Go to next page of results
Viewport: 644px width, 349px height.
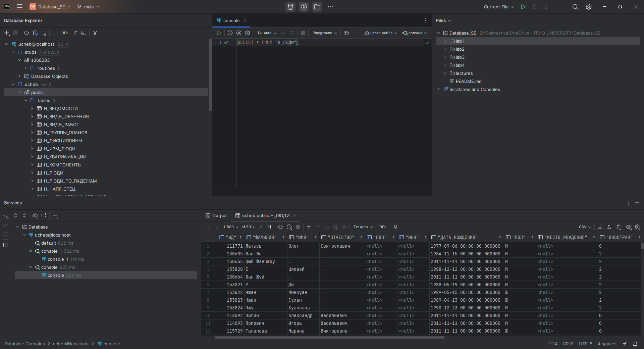click(261, 227)
